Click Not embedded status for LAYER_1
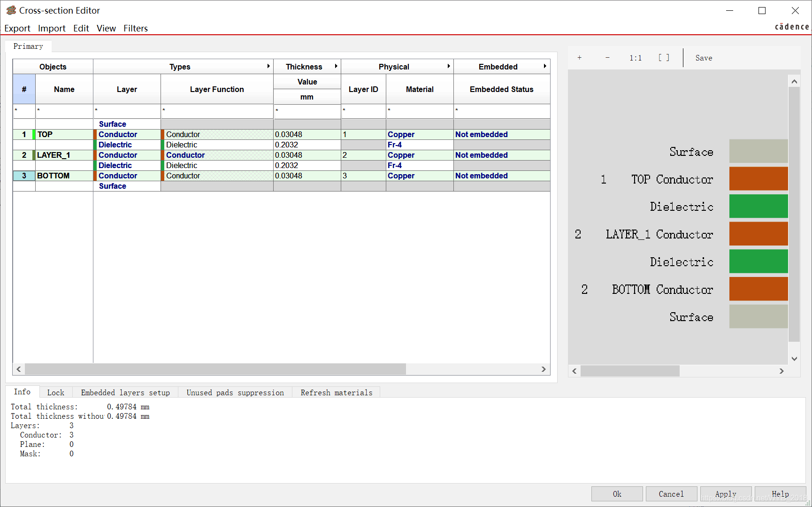The height and width of the screenshot is (507, 812). click(502, 155)
